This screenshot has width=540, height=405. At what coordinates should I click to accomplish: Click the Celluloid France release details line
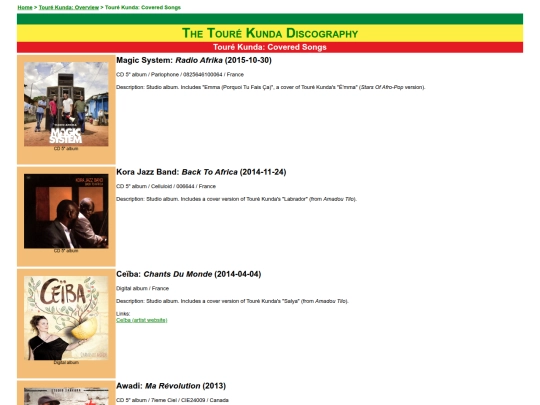click(166, 186)
